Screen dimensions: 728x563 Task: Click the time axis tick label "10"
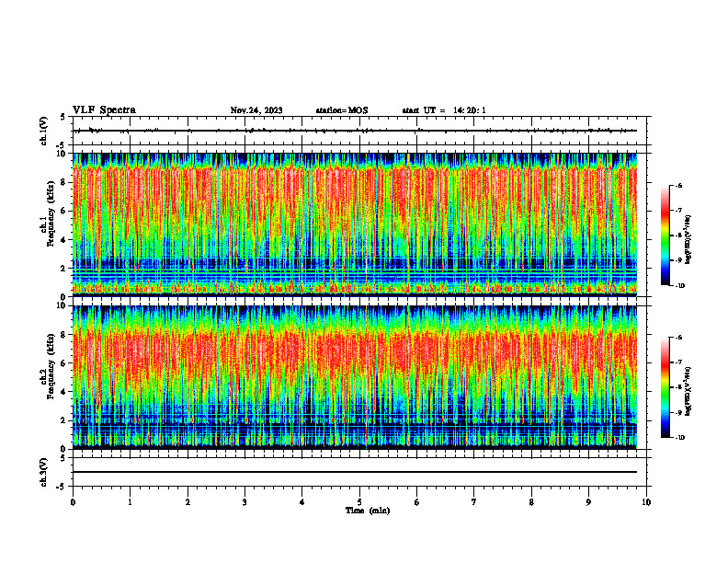coord(646,502)
